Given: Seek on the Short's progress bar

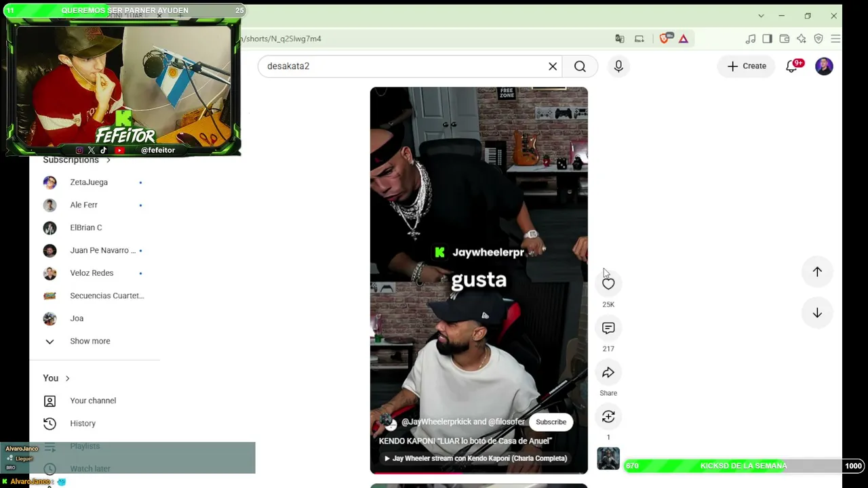Looking at the screenshot, I should point(479,472).
